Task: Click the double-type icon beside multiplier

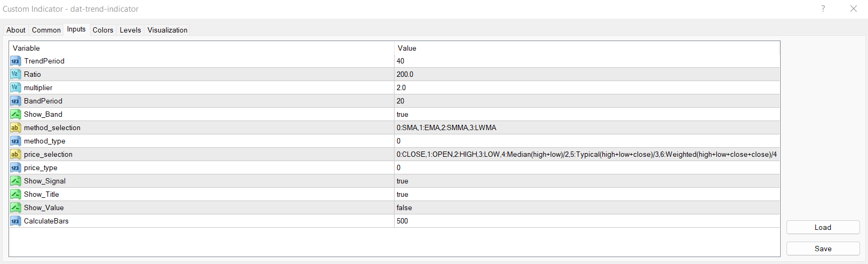Action: coord(15,88)
